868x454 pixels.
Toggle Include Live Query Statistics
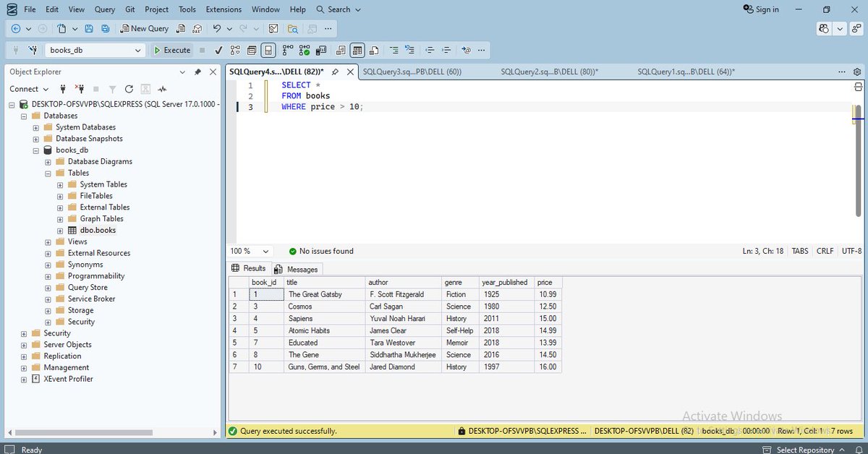pyautogui.click(x=305, y=50)
